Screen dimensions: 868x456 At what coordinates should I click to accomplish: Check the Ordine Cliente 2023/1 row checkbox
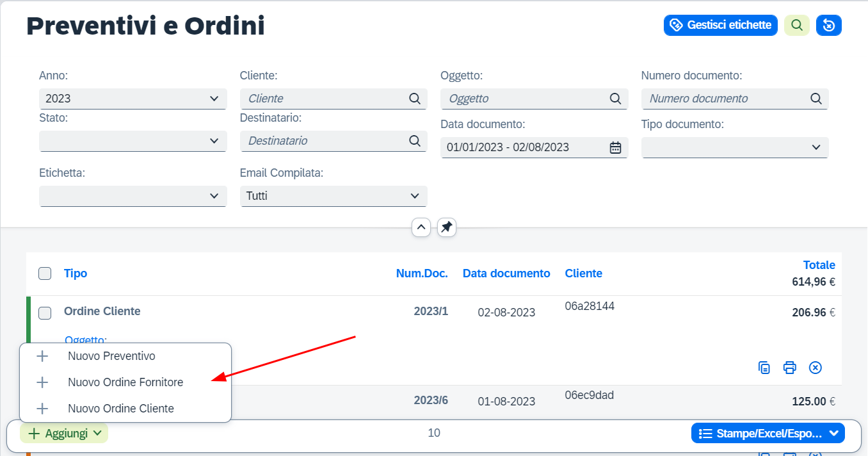point(45,313)
